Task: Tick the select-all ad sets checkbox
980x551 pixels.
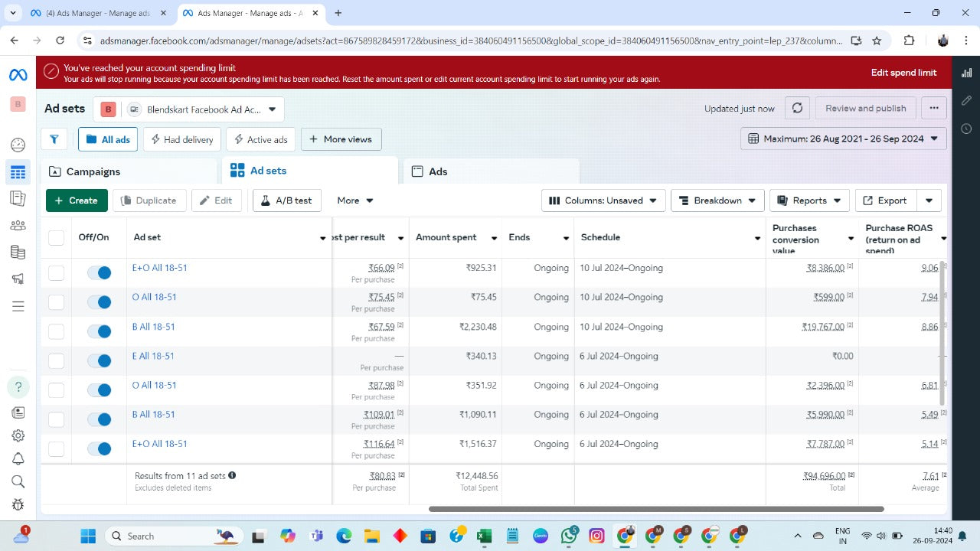Action: pyautogui.click(x=56, y=237)
